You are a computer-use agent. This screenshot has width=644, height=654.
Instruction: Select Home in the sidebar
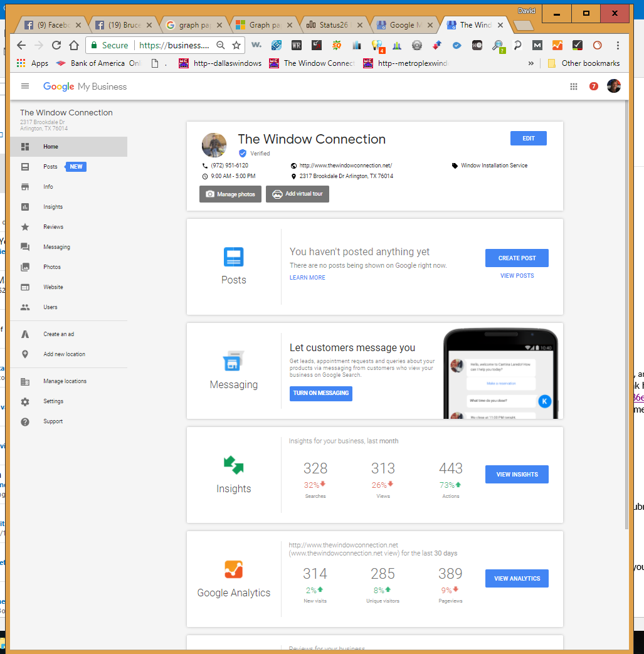(x=69, y=147)
